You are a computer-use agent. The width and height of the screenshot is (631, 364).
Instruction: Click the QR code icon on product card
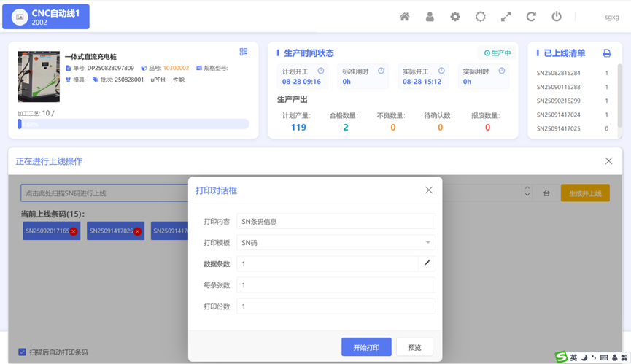pos(244,53)
